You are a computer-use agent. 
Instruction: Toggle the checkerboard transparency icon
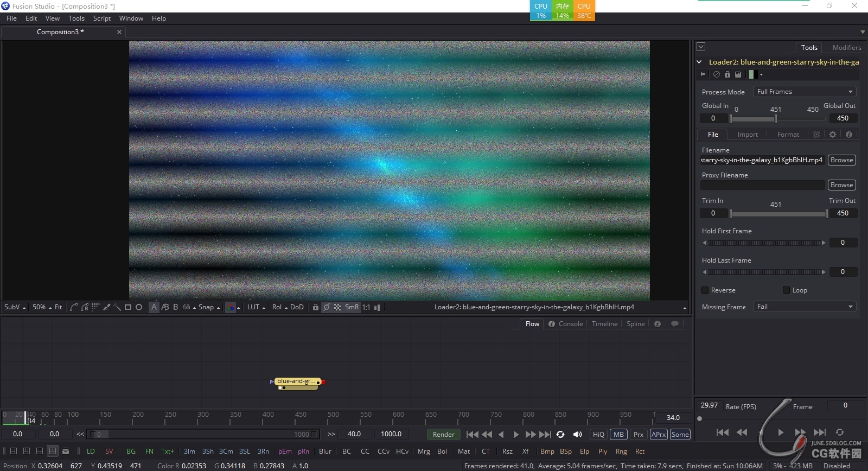pos(337,307)
